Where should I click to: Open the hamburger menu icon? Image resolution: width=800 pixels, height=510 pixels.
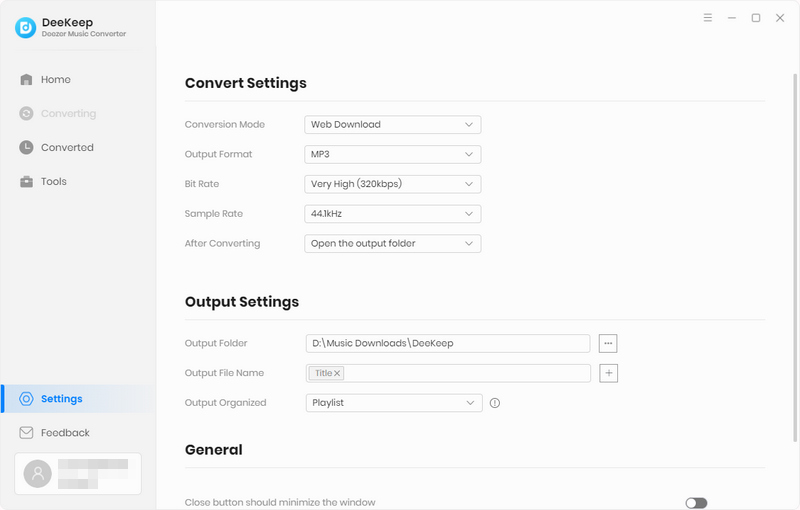tap(708, 18)
